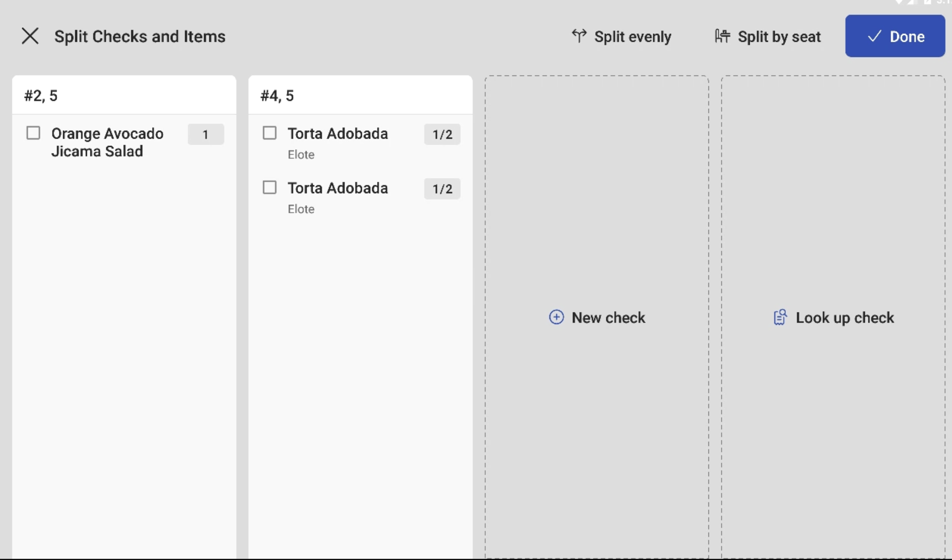The width and height of the screenshot is (952, 560).
Task: Tap the second Torta Adobada 1/2 badge
Action: [x=442, y=189]
